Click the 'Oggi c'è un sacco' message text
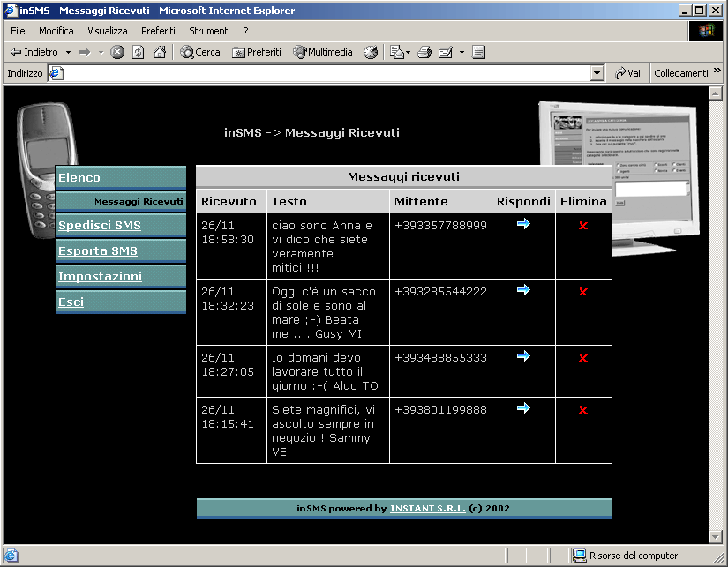728x567 pixels. [324, 313]
